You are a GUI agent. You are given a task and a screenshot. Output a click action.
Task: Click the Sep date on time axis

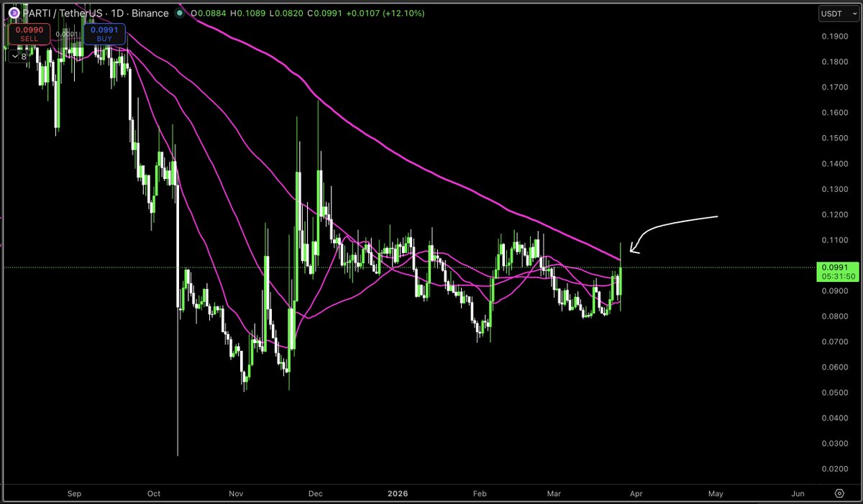pos(74,494)
